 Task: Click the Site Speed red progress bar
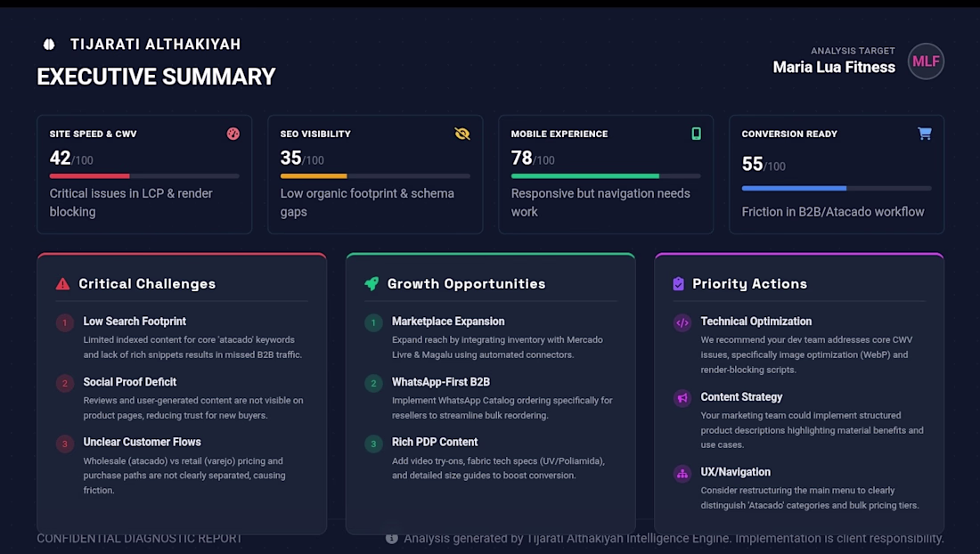[x=90, y=176]
